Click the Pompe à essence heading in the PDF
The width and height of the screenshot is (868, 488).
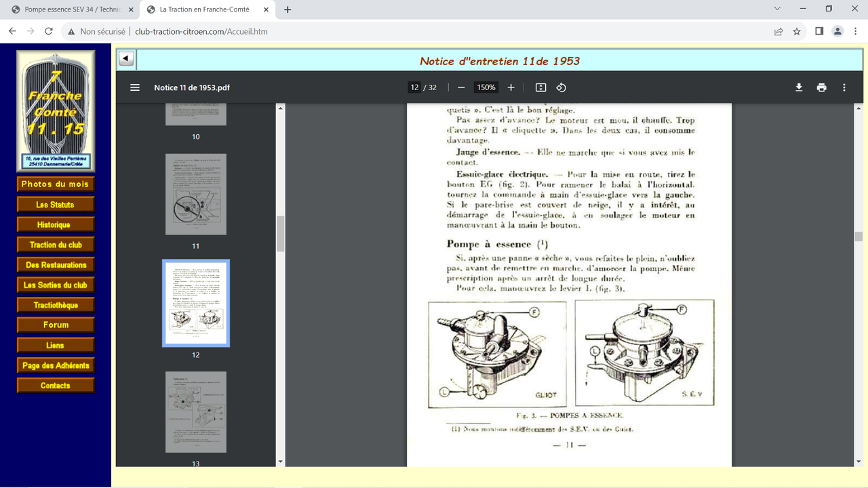pos(497,244)
